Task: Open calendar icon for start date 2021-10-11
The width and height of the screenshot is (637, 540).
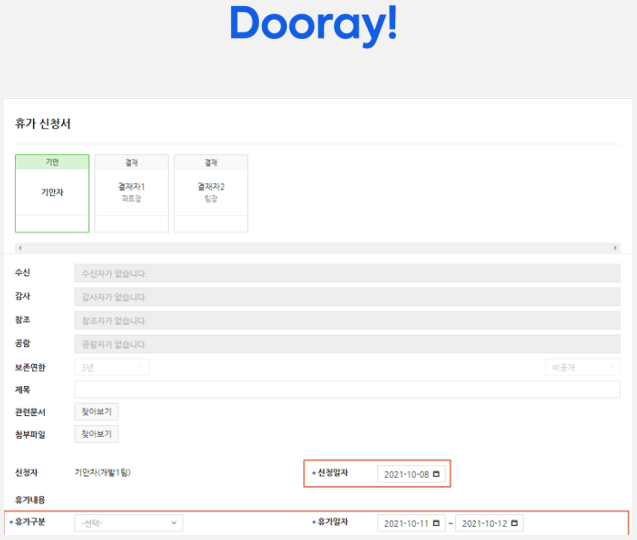Action: click(436, 523)
